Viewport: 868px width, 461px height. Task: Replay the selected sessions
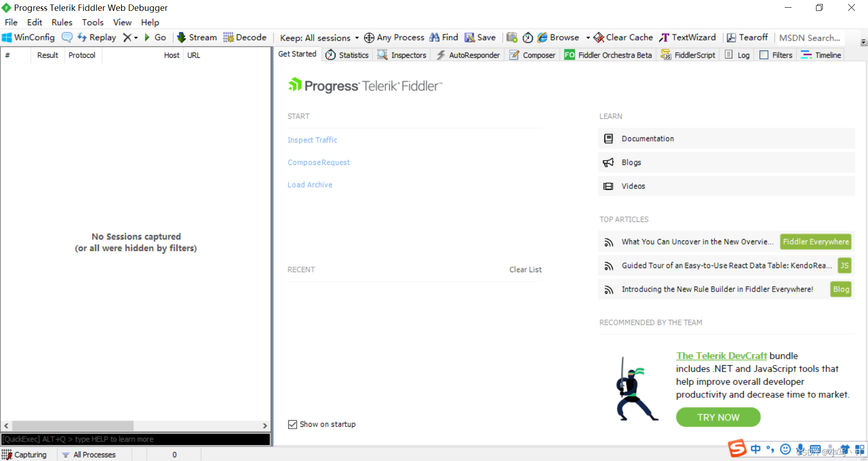tap(97, 38)
